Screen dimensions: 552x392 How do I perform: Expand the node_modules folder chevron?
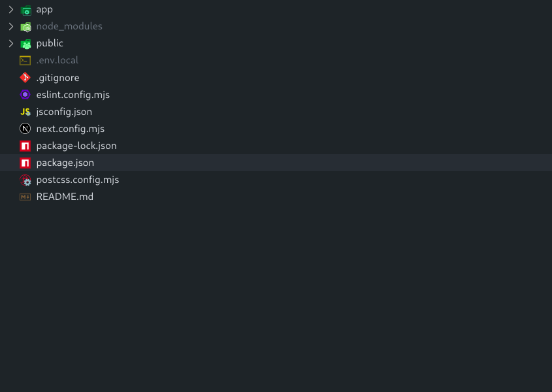pos(11,26)
